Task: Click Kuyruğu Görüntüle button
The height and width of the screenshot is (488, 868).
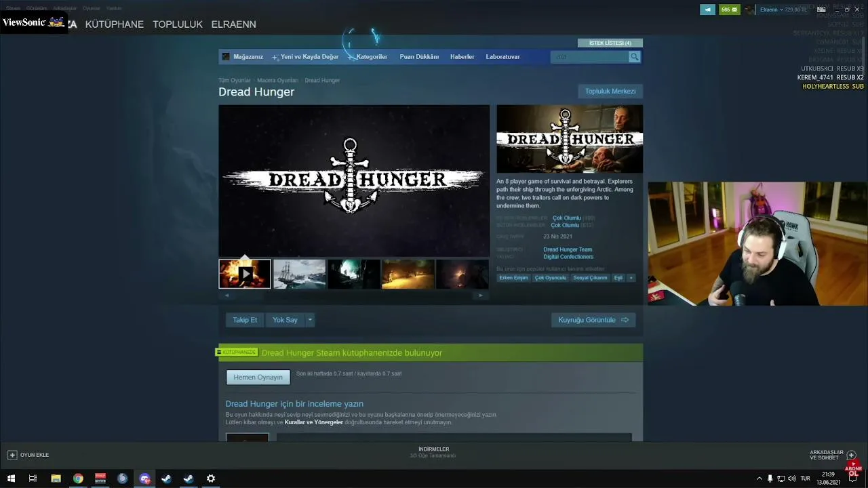Action: coord(593,320)
